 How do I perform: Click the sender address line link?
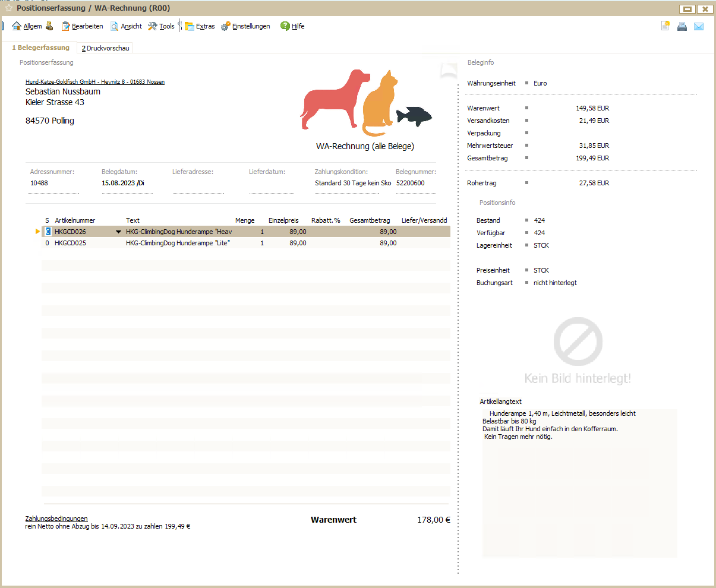(x=95, y=82)
